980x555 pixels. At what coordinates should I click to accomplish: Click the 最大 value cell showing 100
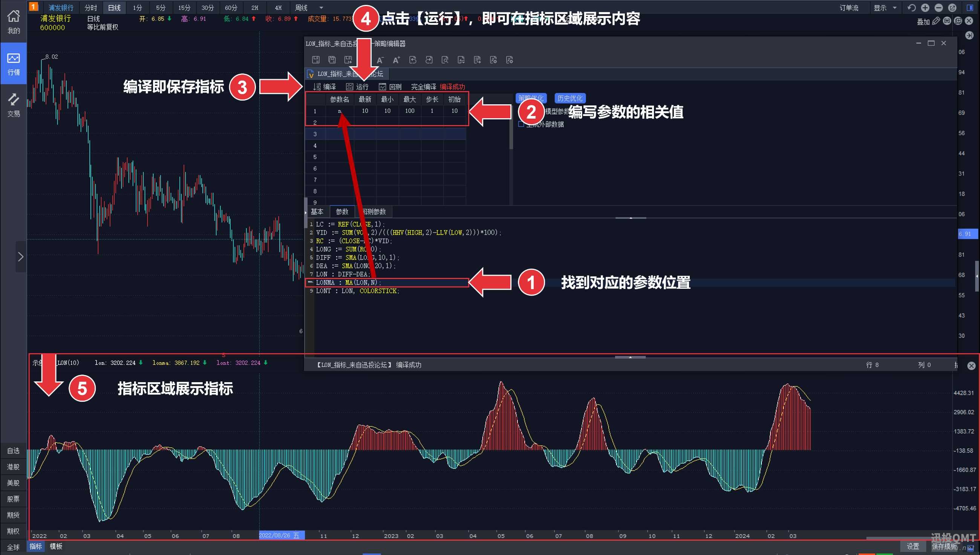410,111
